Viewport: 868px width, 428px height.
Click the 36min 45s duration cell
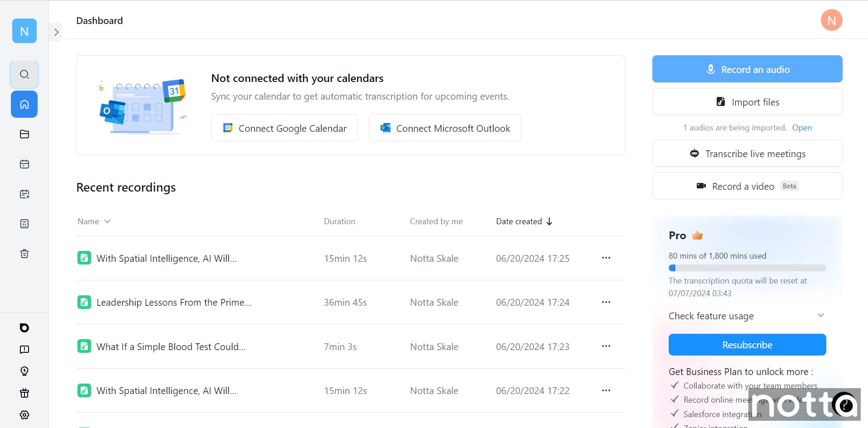[x=345, y=303]
